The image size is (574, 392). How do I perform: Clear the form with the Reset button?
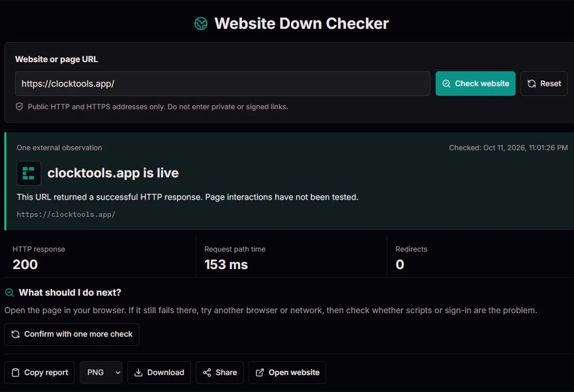[x=544, y=84]
